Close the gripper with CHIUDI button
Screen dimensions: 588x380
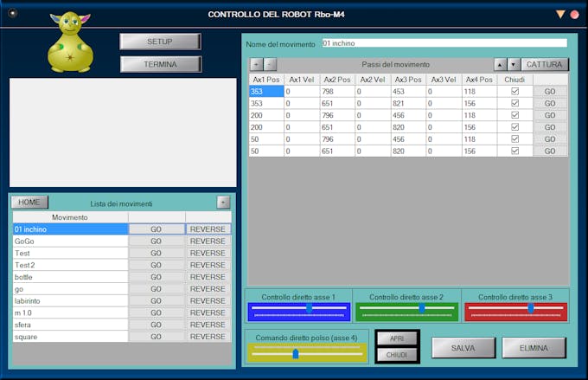tap(397, 355)
